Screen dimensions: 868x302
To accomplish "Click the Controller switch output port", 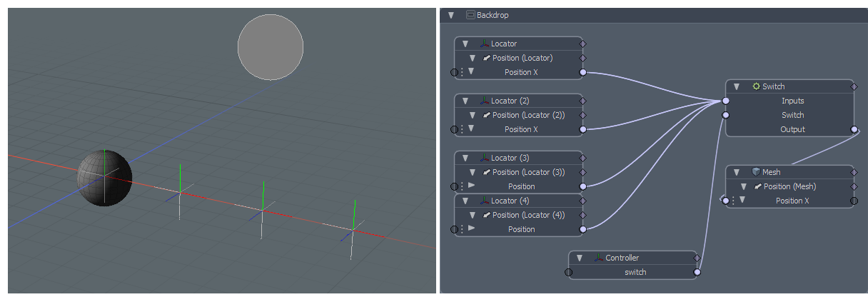I will (697, 272).
